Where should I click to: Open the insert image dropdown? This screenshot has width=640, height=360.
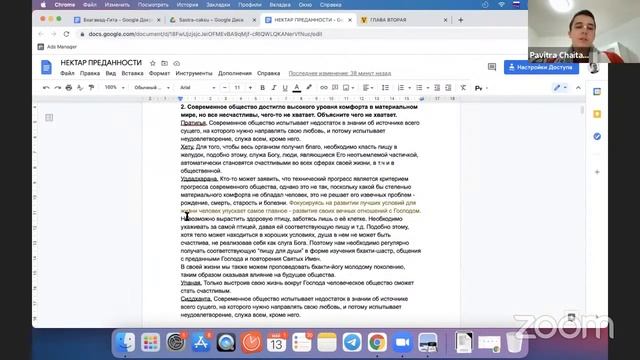[x=348, y=88]
